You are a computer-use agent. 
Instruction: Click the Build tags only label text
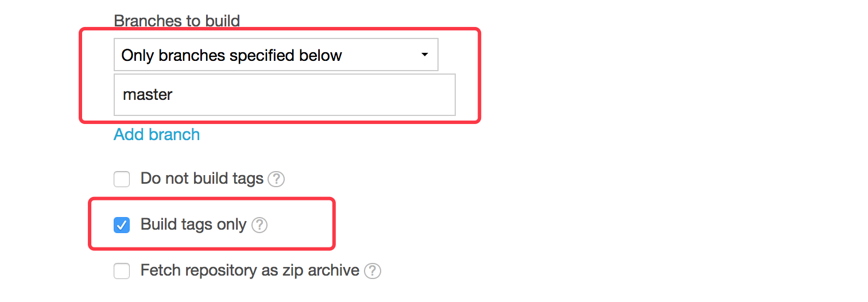coord(193,224)
